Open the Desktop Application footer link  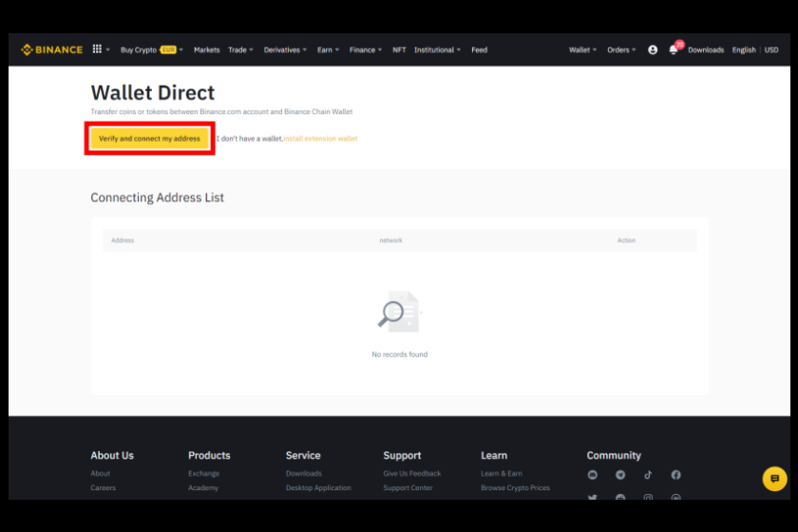[318, 487]
